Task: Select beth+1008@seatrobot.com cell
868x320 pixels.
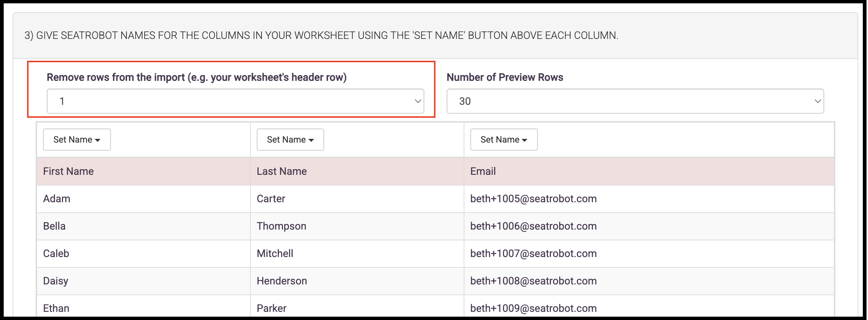Action: [x=649, y=281]
